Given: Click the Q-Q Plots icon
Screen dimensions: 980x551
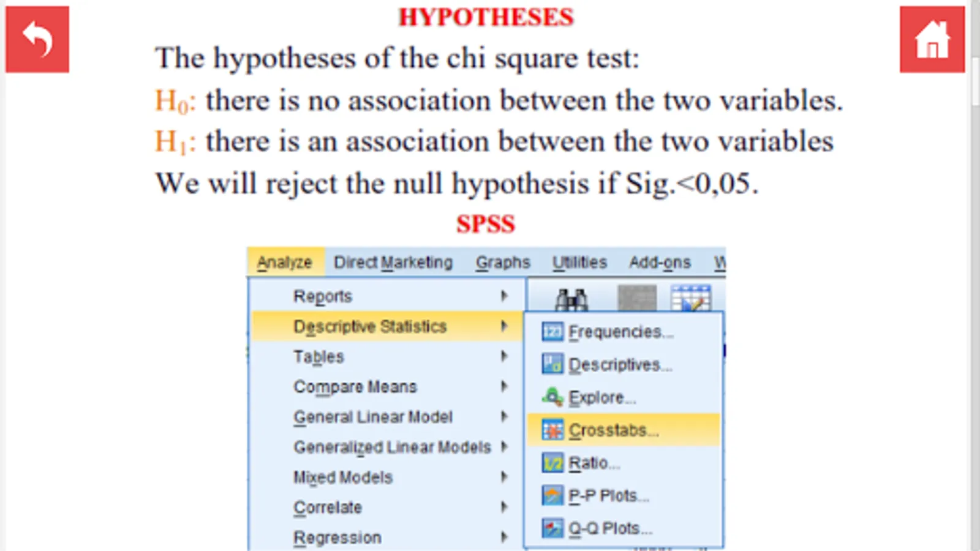Looking at the screenshot, I should 552,528.
